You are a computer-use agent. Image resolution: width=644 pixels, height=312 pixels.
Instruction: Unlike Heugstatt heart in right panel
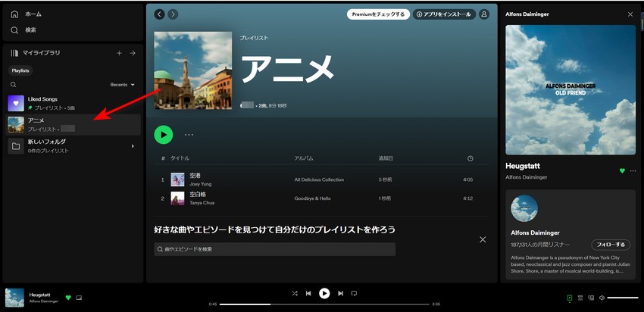[x=622, y=171]
